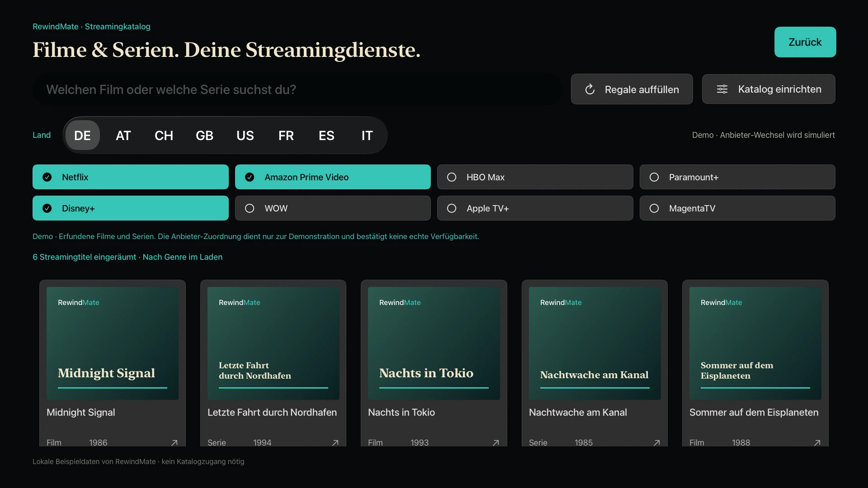
Task: Click the refresh icon in Regale auffüllen
Action: (x=590, y=89)
